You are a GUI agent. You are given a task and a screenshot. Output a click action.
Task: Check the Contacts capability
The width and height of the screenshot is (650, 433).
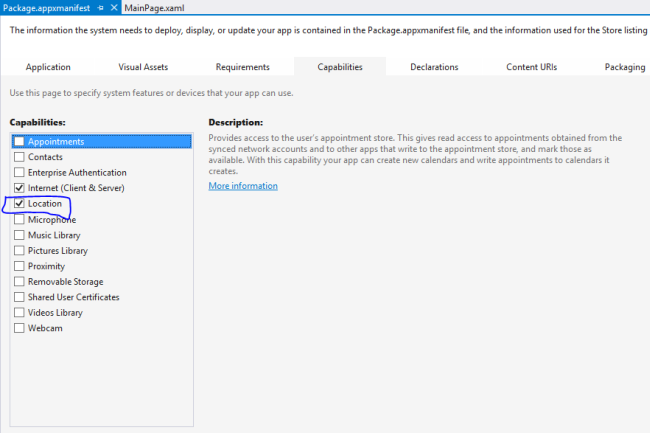click(19, 157)
